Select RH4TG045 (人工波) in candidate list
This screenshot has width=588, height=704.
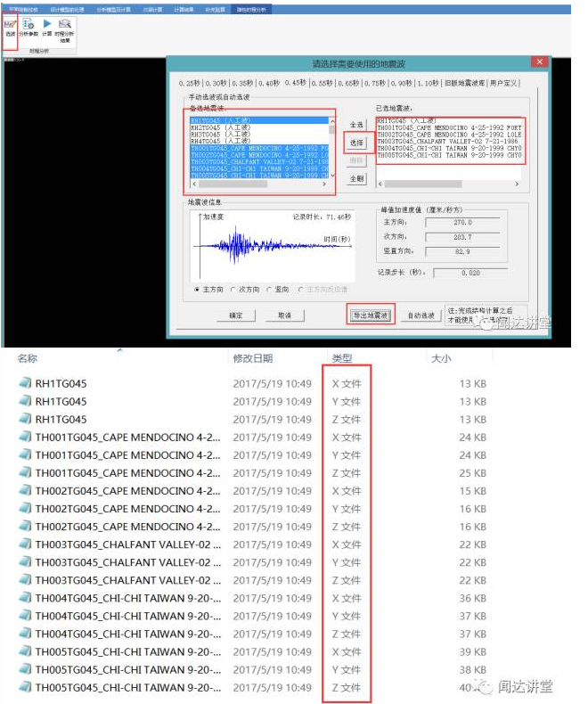(x=259, y=141)
